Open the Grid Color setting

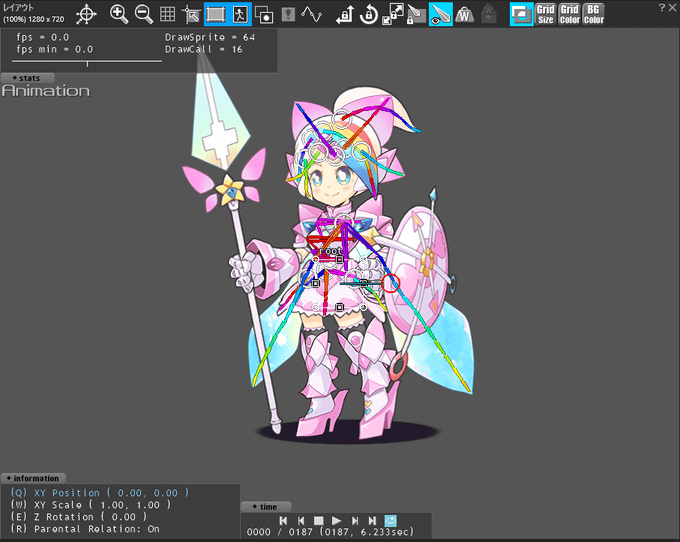point(569,14)
